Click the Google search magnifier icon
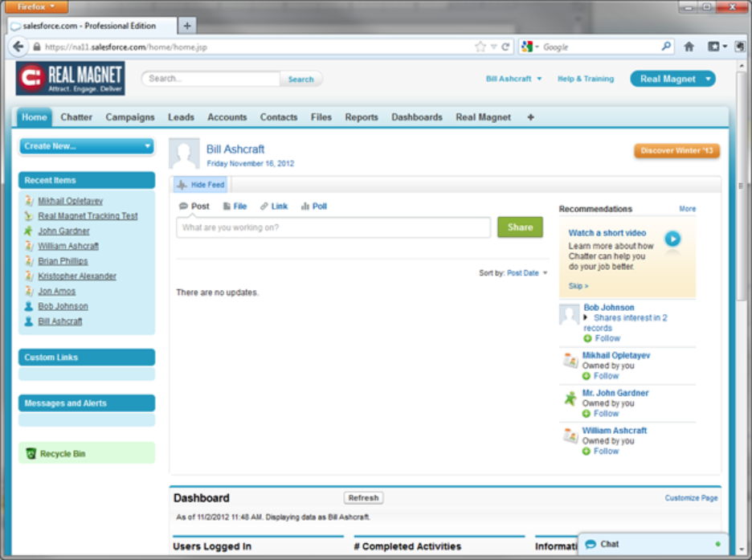The height and width of the screenshot is (560, 752). coord(666,47)
